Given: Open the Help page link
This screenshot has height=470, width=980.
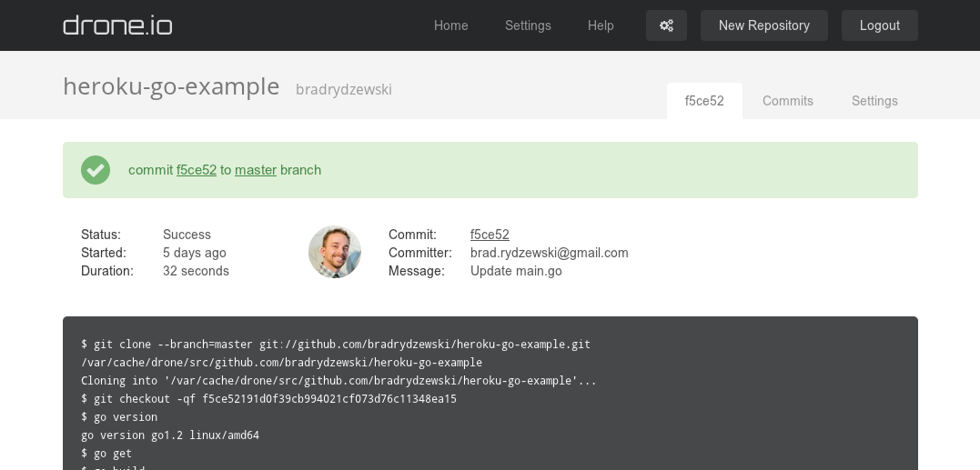Looking at the screenshot, I should click(601, 25).
